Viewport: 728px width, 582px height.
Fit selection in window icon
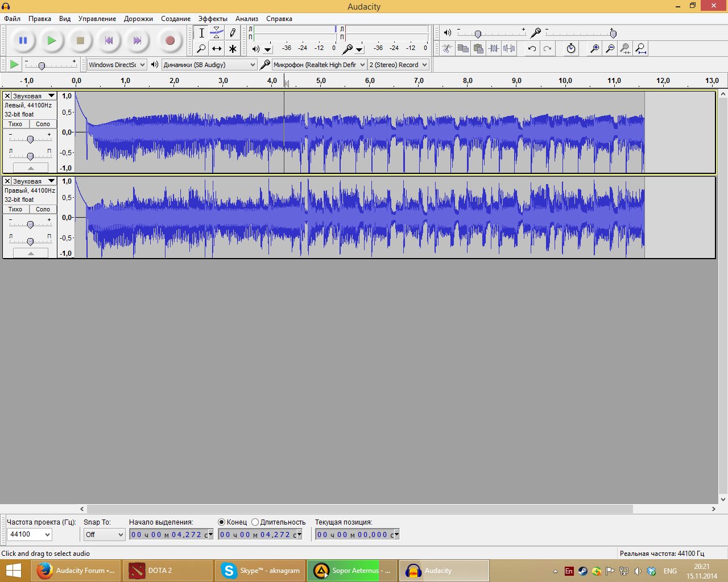tap(625, 48)
